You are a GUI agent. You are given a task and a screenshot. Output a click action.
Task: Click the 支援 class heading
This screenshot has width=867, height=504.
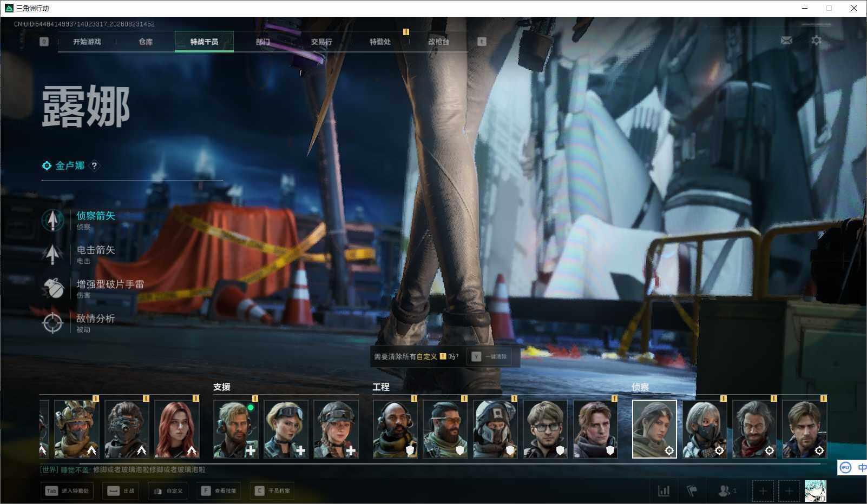click(222, 387)
